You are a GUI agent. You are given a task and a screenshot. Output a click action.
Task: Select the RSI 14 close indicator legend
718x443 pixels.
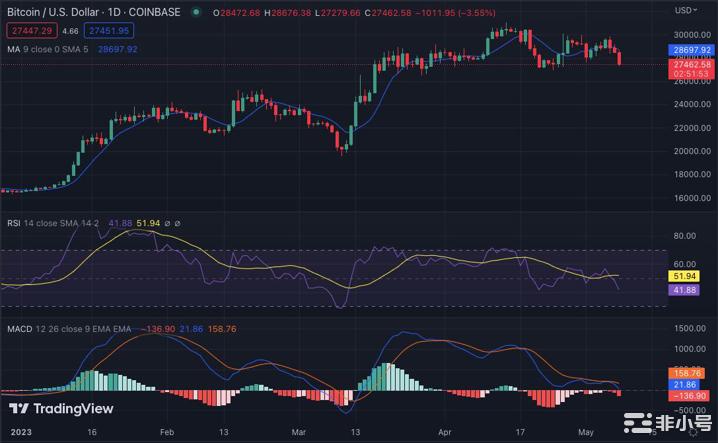53,223
